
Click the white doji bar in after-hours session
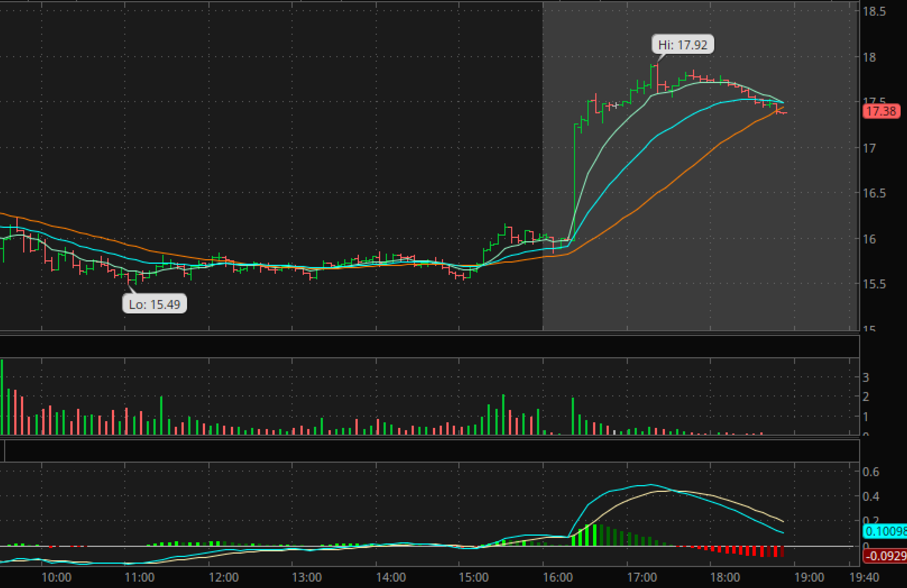(x=616, y=105)
